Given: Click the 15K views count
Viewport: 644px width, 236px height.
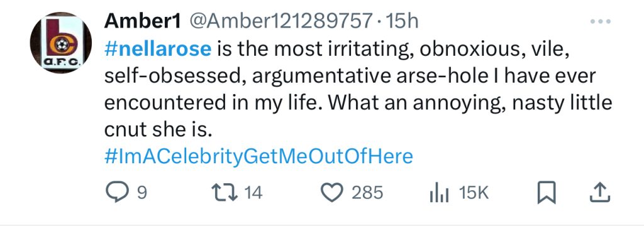Looking at the screenshot, I should click(x=474, y=193).
